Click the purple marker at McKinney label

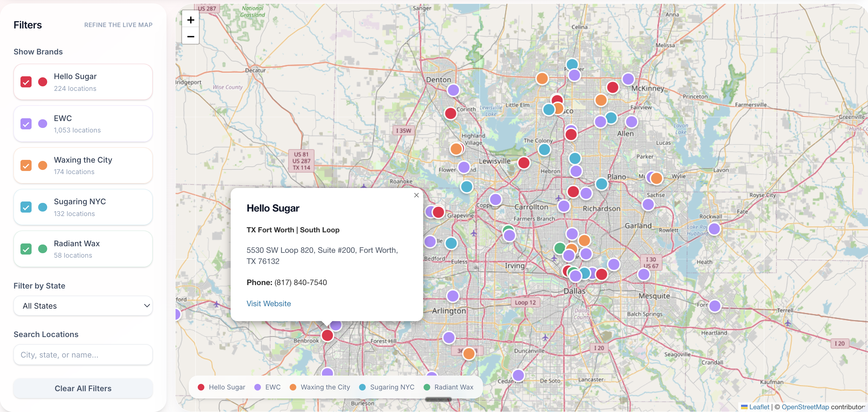[628, 79]
